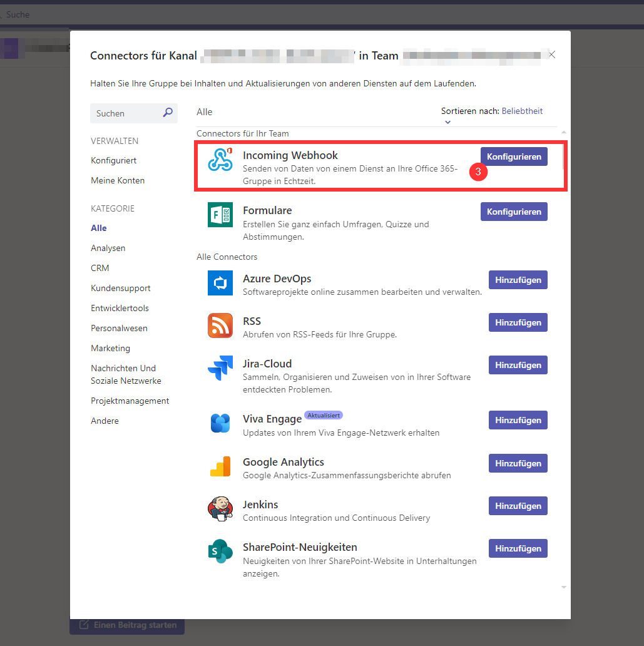This screenshot has height=646, width=644.
Task: Select the Projektmanagement category
Action: [130, 401]
